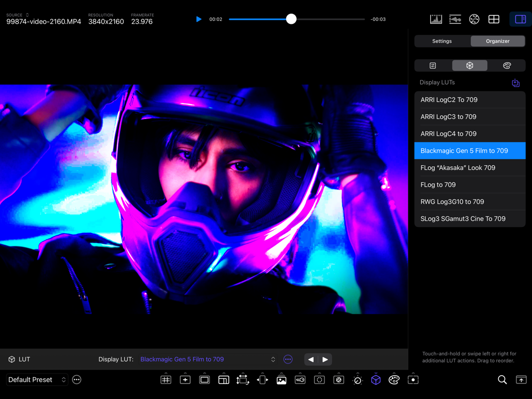532x399 pixels.
Task: Open the color palette tool
Action: click(394, 380)
